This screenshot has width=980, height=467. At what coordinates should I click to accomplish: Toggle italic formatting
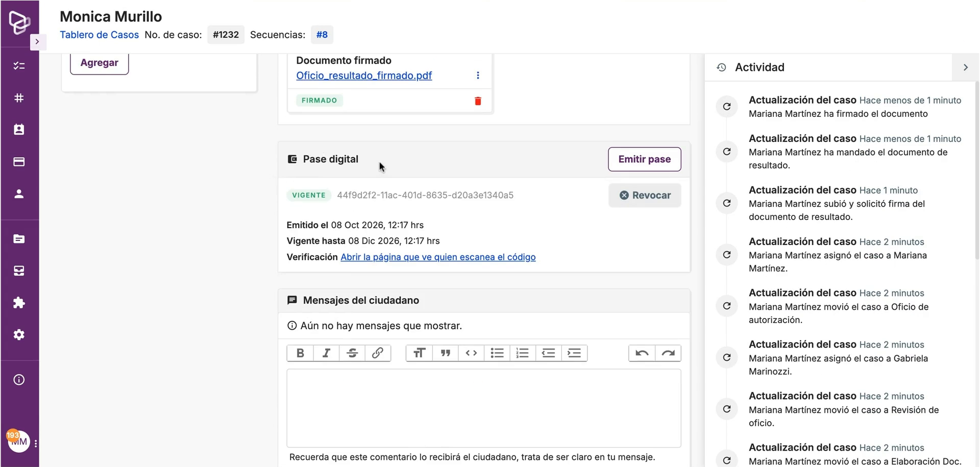(x=326, y=353)
